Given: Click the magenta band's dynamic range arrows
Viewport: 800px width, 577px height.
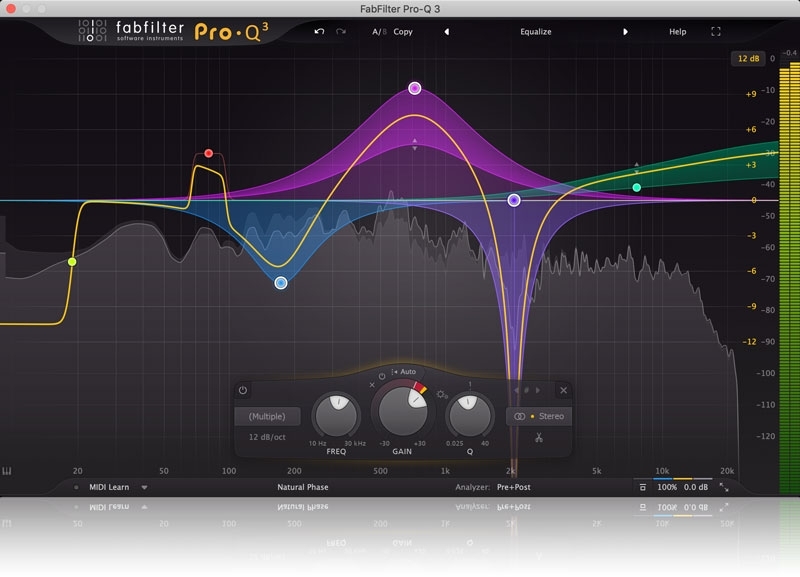Looking at the screenshot, I should [415, 144].
